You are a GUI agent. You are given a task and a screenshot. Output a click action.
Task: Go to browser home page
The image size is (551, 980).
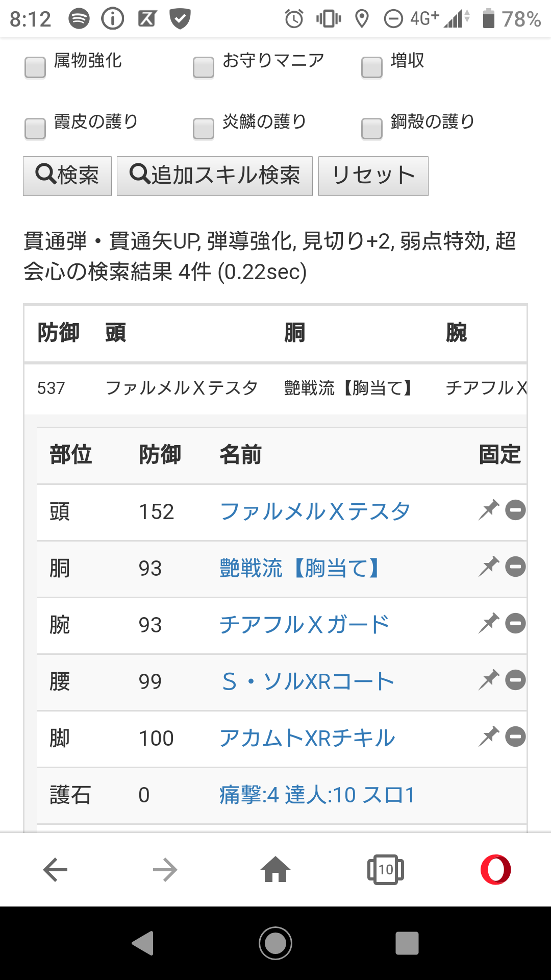(x=275, y=870)
